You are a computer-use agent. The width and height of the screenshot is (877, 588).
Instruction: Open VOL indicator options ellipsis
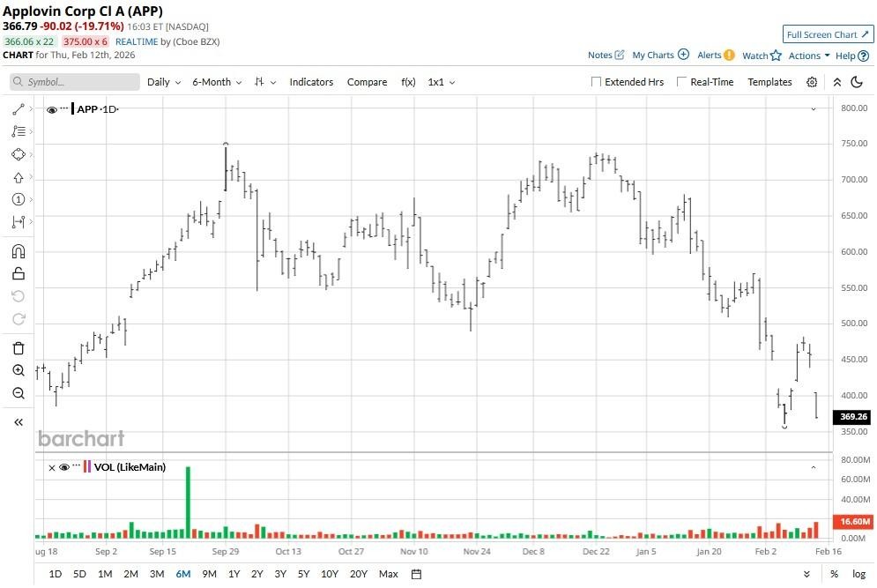pos(77,465)
